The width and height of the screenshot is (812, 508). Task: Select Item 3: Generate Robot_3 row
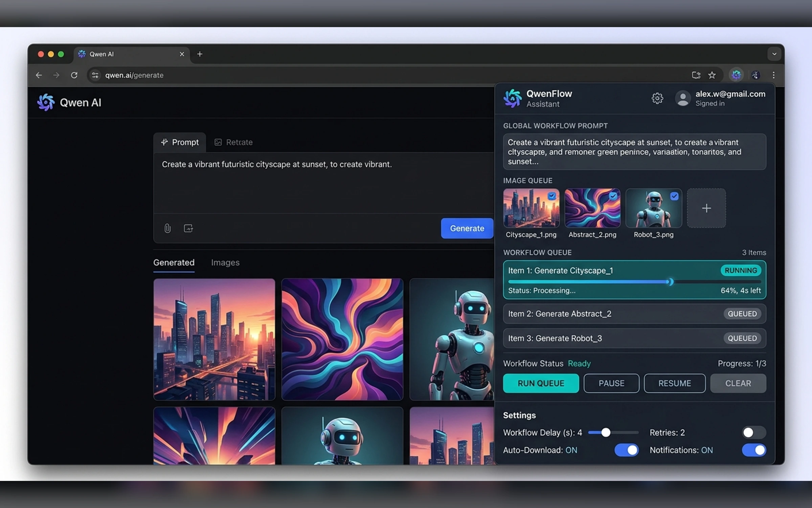(x=634, y=338)
